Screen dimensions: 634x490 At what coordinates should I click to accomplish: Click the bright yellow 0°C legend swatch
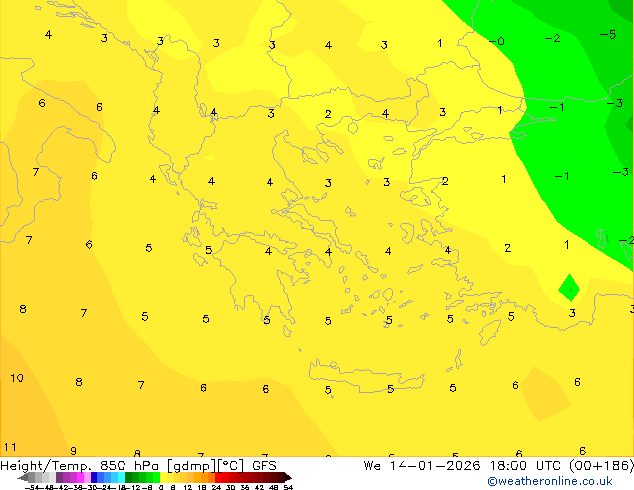(163, 477)
